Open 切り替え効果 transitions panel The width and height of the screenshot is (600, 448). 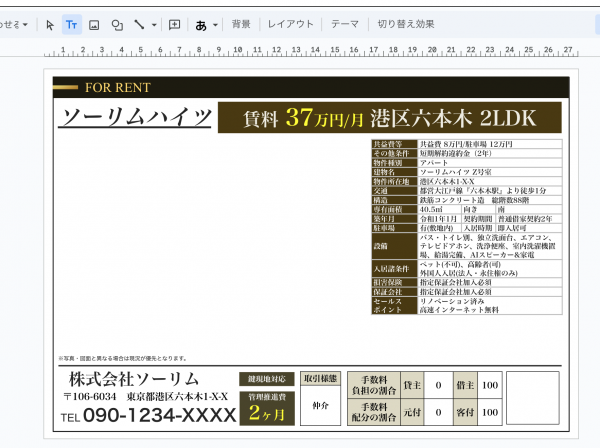[x=406, y=24]
